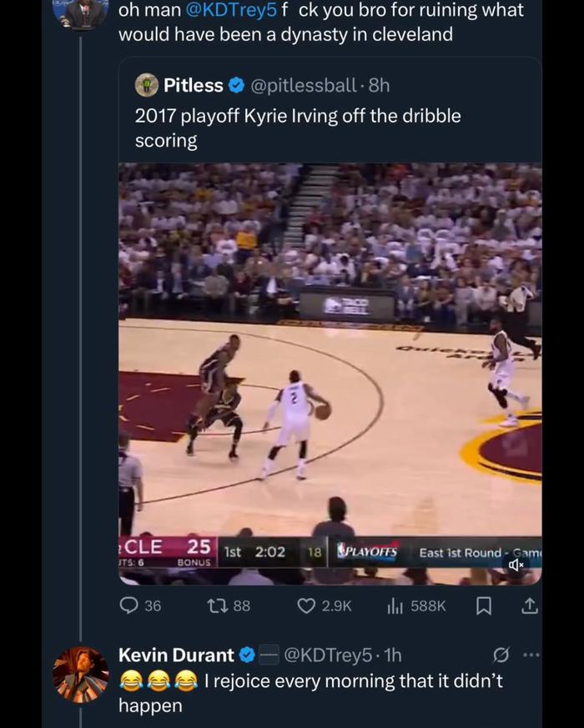Open the Pitless account avatar
Viewport: 584px width, 728px height.
coord(146,85)
